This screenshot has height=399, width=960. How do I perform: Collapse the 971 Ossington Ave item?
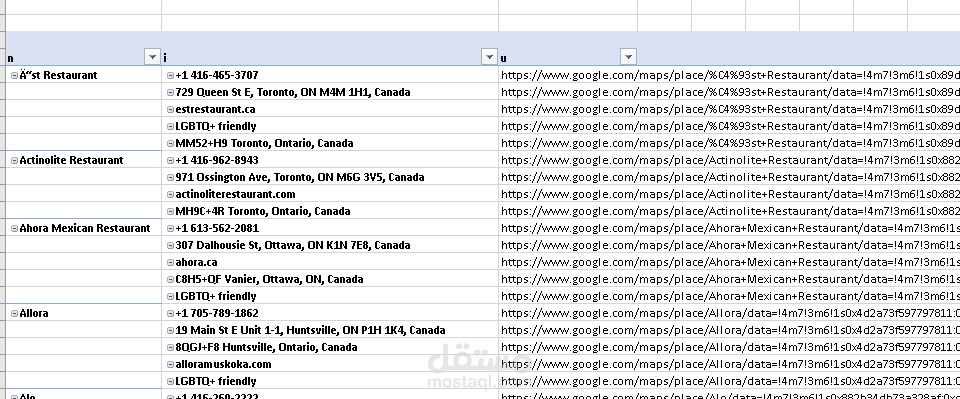(171, 177)
